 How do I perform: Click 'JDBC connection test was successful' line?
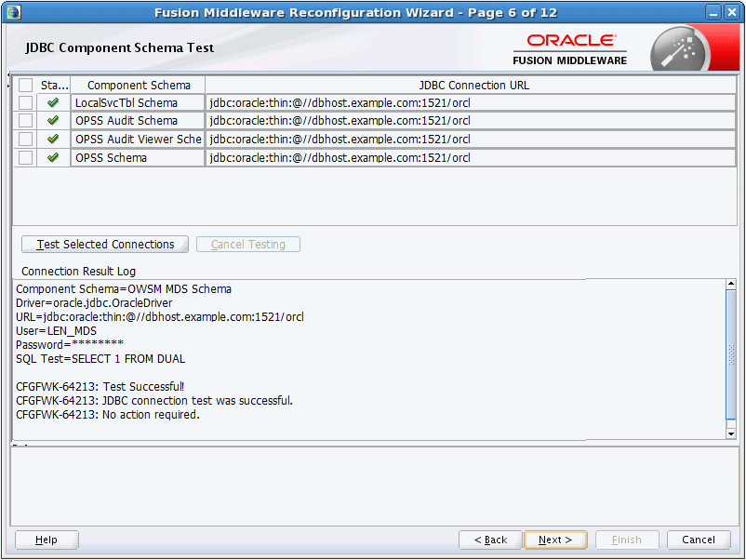click(154, 401)
